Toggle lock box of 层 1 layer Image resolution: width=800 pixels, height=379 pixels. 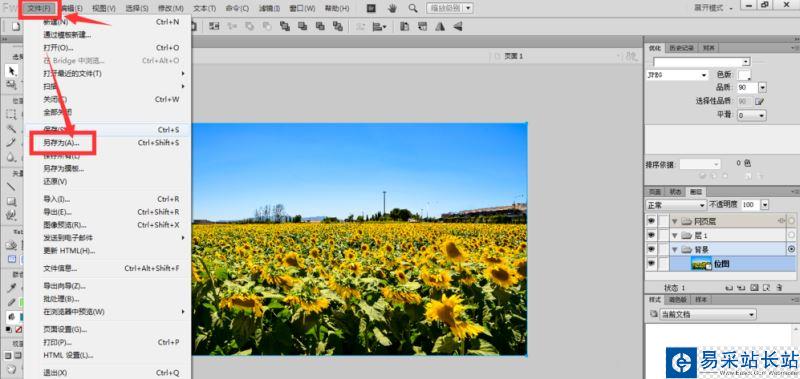click(x=663, y=235)
